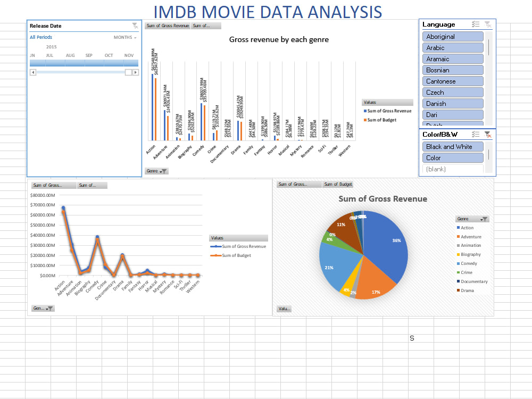The width and height of the screenshot is (532, 399).
Task: Clear the Release Date timeline filter
Action: [135, 25]
